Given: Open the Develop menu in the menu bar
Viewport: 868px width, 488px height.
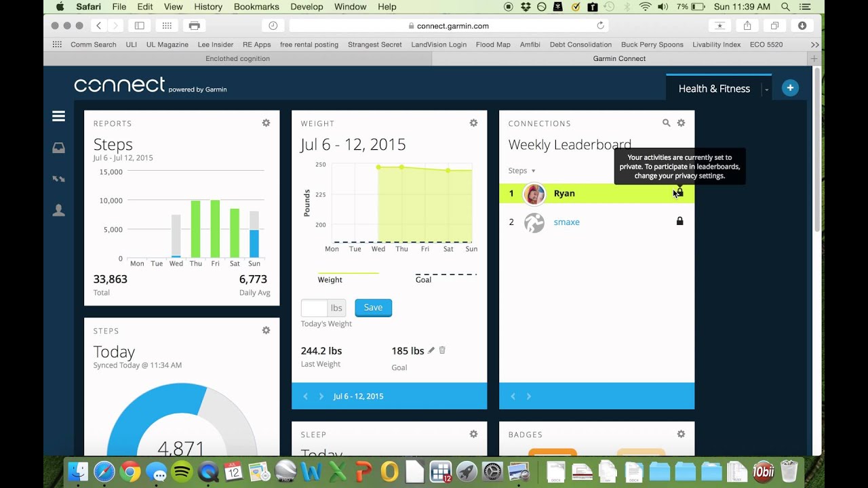Looking at the screenshot, I should tap(307, 7).
